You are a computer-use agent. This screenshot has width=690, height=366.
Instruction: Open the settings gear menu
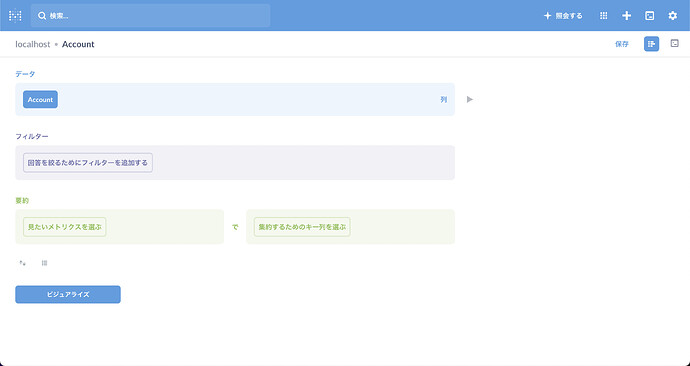672,16
